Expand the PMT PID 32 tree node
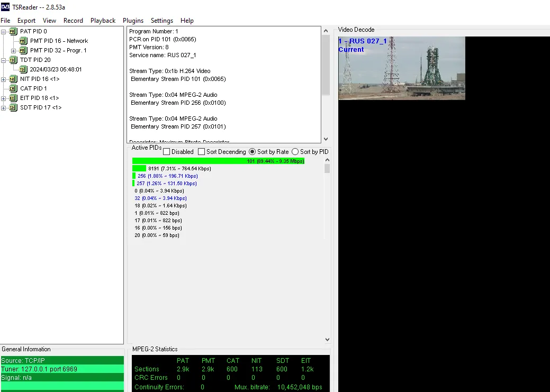550x392 pixels. 14,51
